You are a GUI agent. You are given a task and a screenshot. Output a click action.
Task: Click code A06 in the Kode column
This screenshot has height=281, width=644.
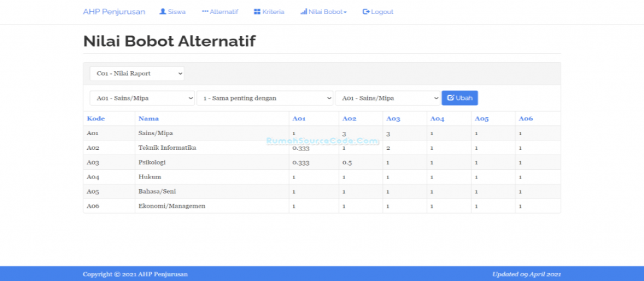pyautogui.click(x=93, y=206)
